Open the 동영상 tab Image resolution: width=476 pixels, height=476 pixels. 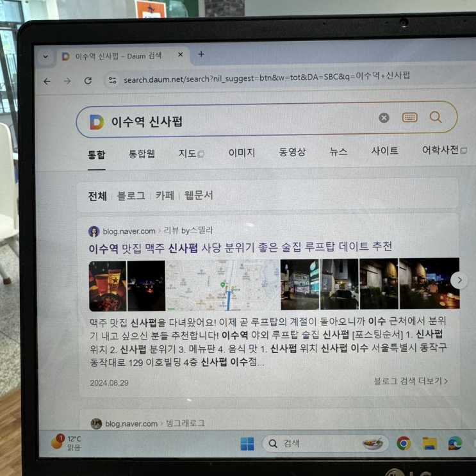point(292,151)
